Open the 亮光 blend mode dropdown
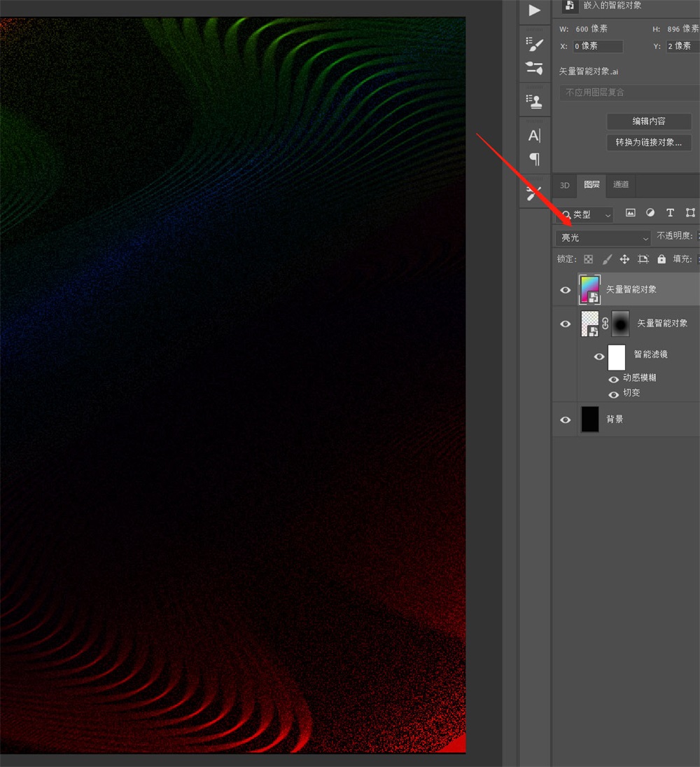This screenshot has height=767, width=700. point(603,238)
